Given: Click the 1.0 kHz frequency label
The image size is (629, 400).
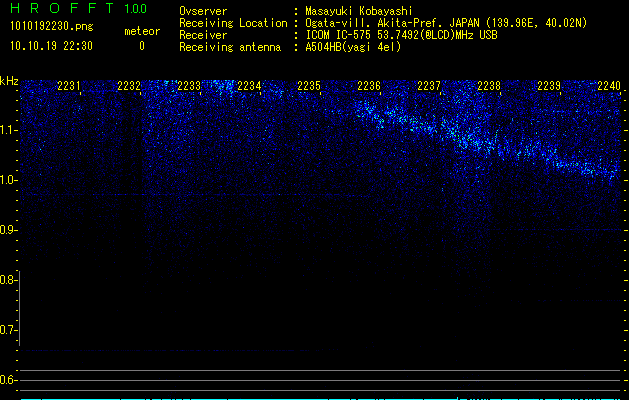Looking at the screenshot, I should (8, 180).
